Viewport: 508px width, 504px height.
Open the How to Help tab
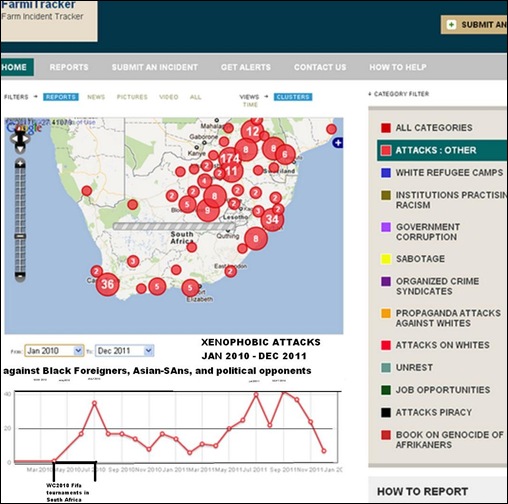[x=398, y=67]
